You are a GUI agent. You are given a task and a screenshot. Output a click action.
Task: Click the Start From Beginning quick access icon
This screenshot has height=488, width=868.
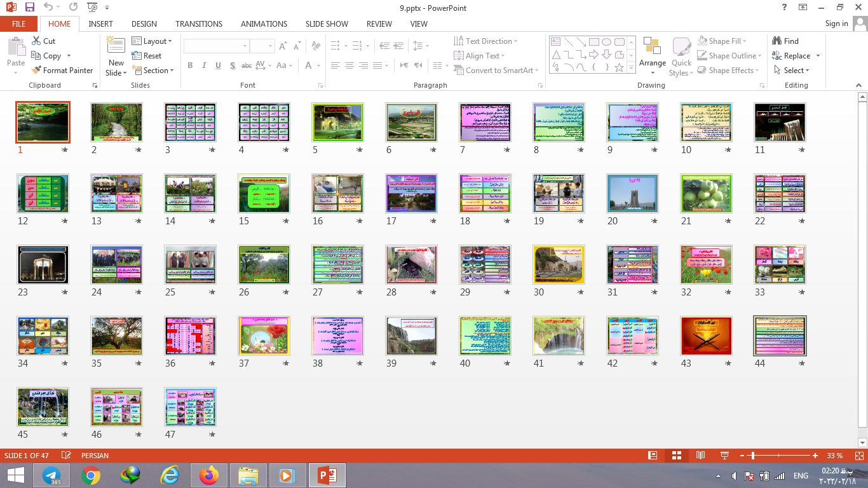93,8
